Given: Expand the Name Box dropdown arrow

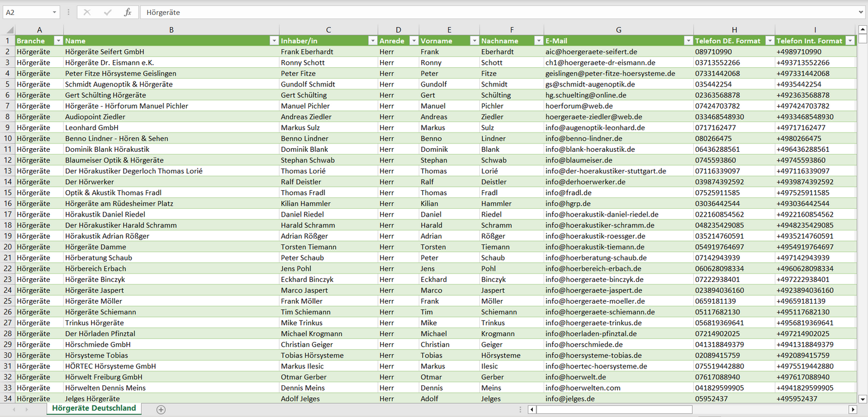Looking at the screenshot, I should click(54, 12).
